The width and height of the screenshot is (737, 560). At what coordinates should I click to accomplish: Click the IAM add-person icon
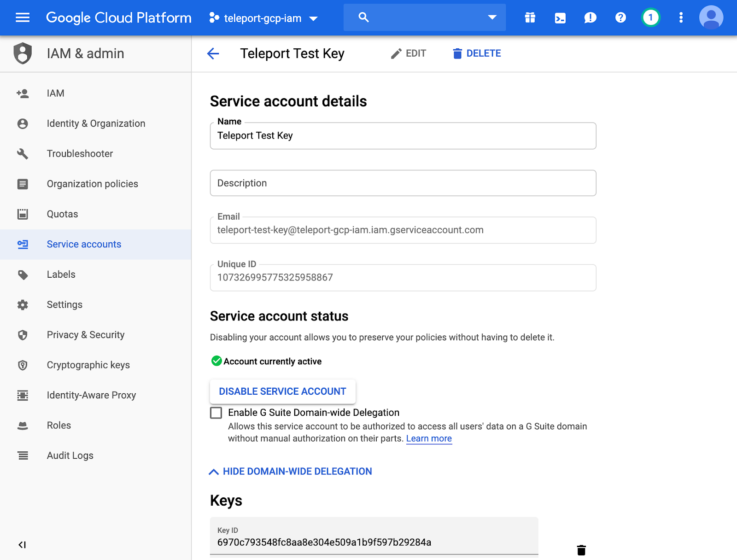[23, 93]
